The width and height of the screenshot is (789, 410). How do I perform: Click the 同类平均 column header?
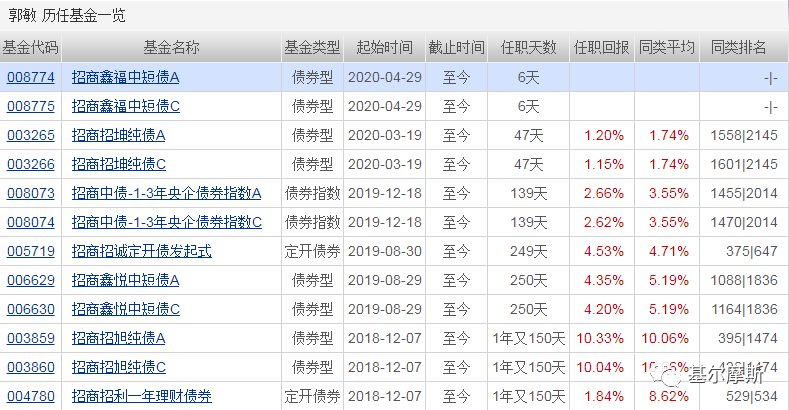click(x=667, y=47)
